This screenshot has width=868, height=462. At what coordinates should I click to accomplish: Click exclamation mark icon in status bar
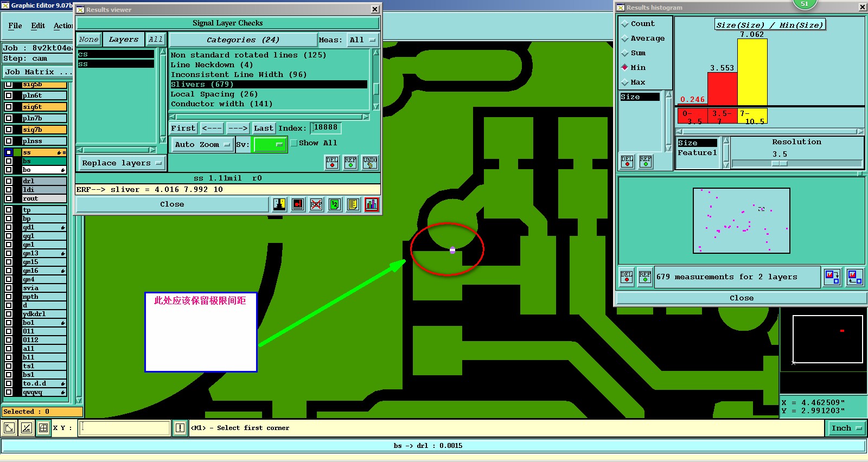pyautogui.click(x=180, y=428)
